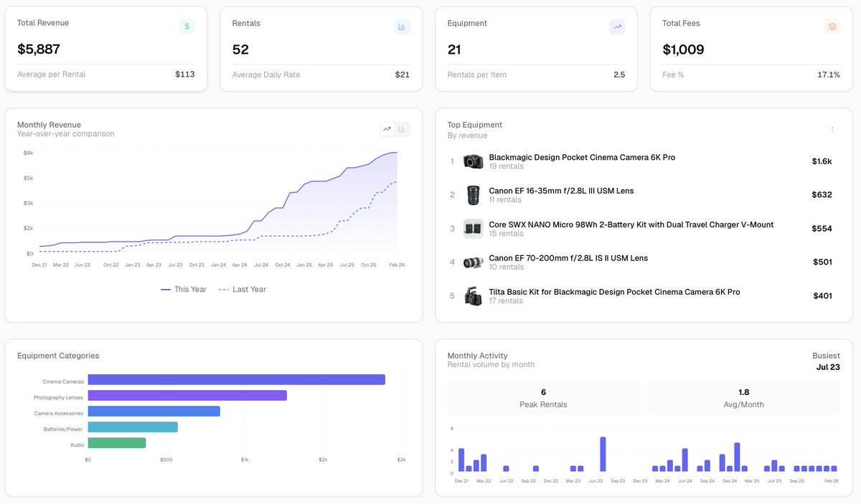Click the $554 revenue amount

(822, 229)
